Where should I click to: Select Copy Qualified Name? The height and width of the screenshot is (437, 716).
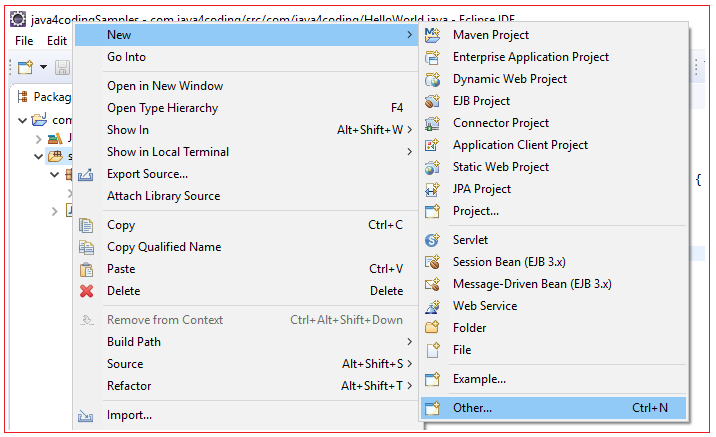(247, 247)
